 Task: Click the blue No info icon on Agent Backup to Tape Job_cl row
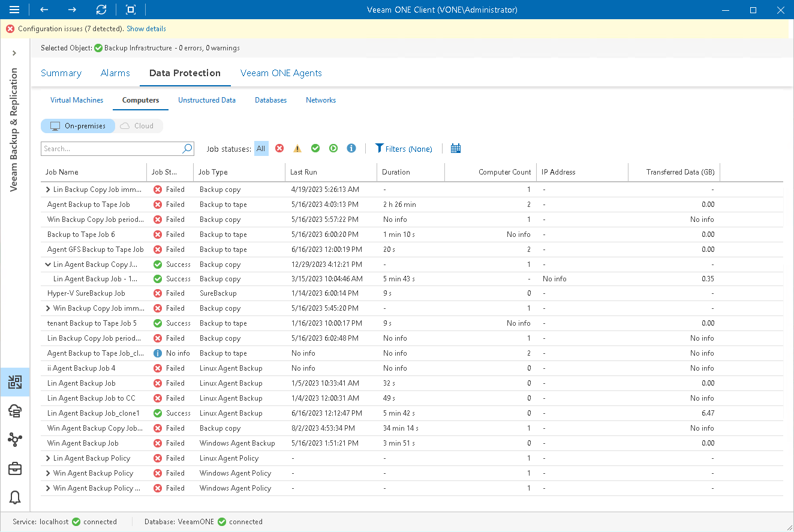pyautogui.click(x=158, y=353)
